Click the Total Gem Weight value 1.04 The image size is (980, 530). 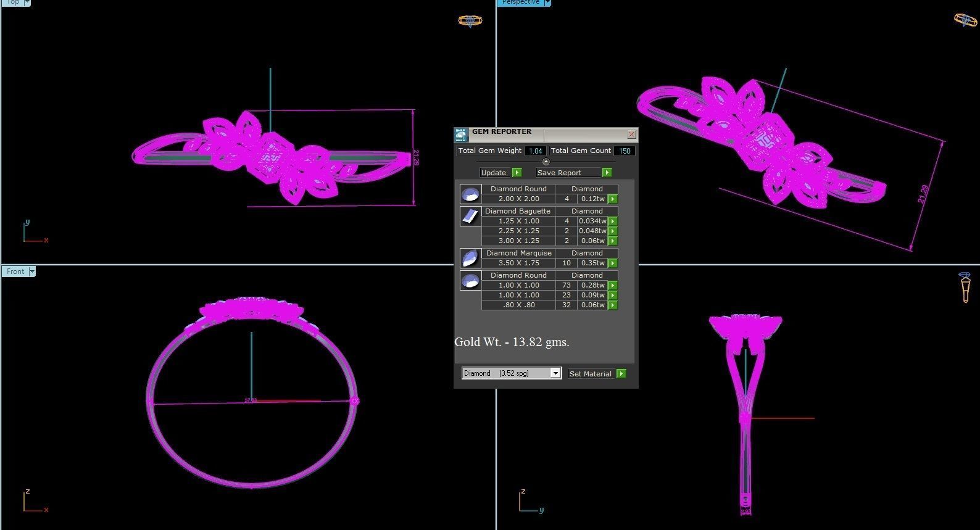(x=535, y=151)
